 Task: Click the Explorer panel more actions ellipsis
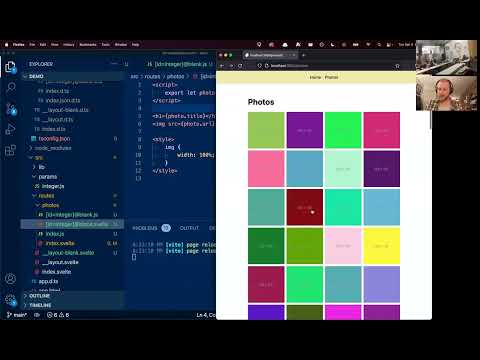point(114,63)
